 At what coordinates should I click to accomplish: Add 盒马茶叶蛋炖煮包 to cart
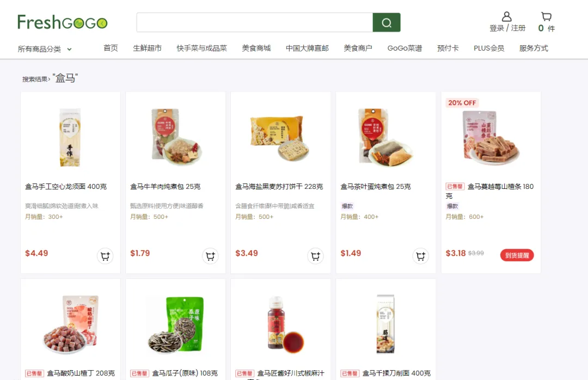pos(420,256)
